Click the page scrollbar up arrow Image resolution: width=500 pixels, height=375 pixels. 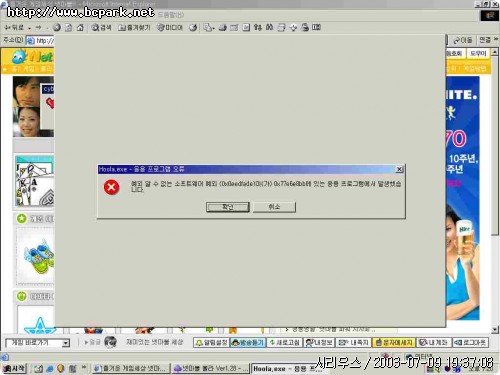pos(495,52)
